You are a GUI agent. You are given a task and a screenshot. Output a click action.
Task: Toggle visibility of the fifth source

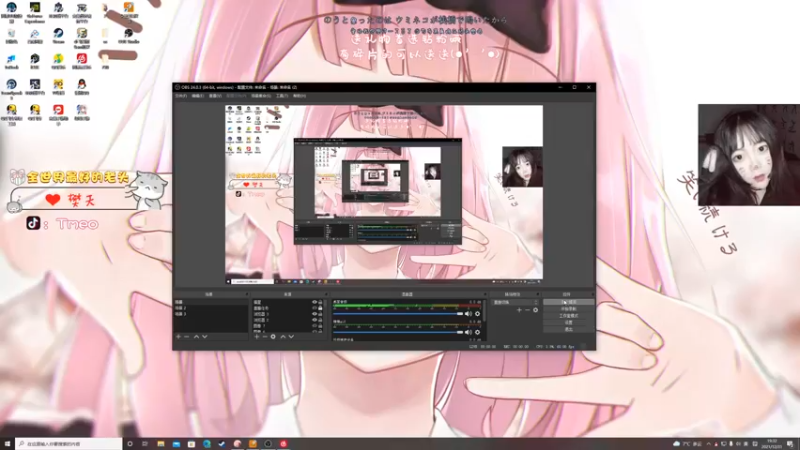pyautogui.click(x=314, y=326)
